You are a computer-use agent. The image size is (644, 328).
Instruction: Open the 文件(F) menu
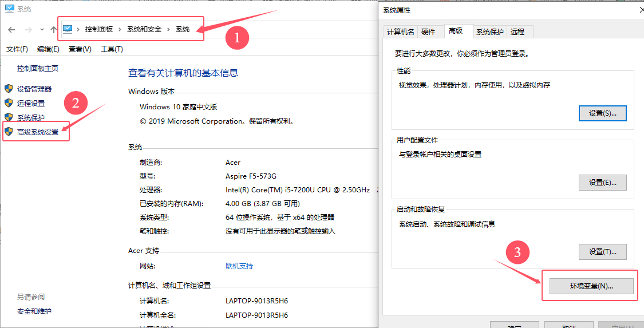[17, 49]
